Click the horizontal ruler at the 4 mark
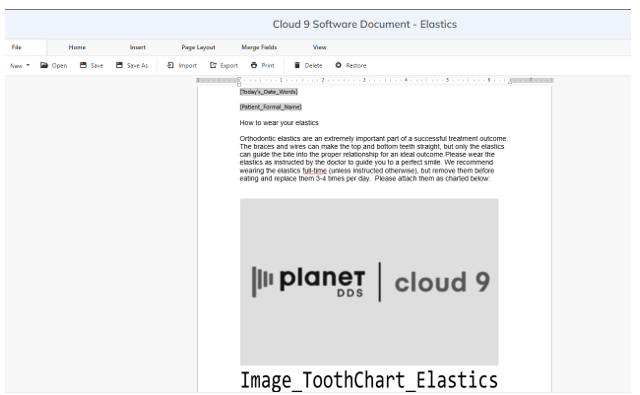Image resolution: width=640 pixels, height=395 pixels. (x=406, y=80)
